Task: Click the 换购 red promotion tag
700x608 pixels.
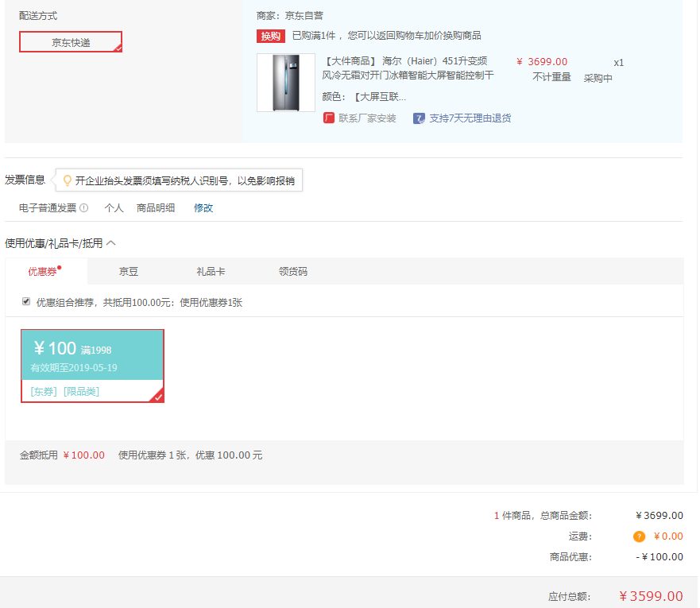Action: click(270, 36)
